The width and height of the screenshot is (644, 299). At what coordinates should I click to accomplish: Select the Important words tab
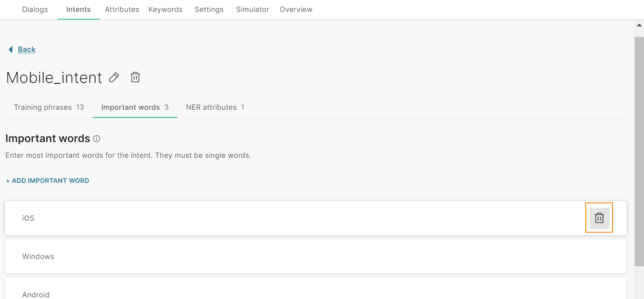tap(135, 107)
